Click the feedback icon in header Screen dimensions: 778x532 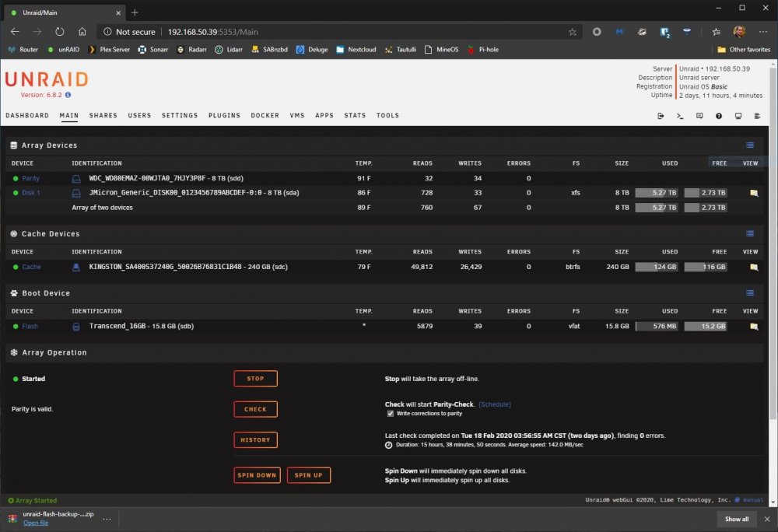coord(699,116)
